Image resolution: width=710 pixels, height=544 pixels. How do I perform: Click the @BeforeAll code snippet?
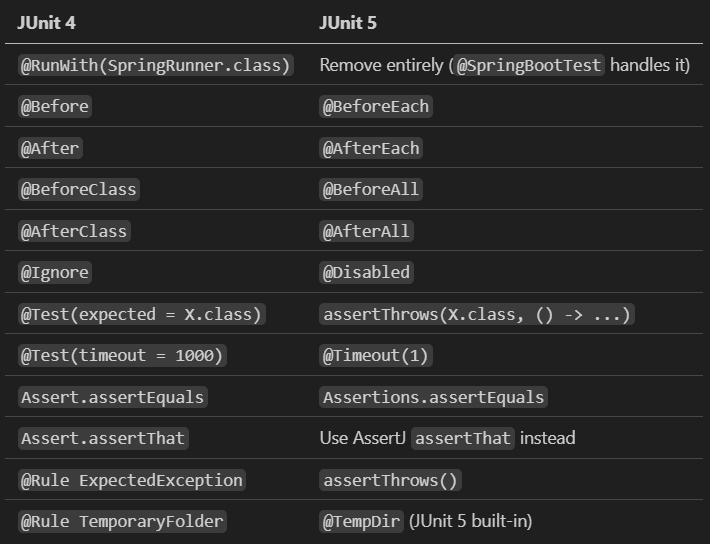click(371, 189)
